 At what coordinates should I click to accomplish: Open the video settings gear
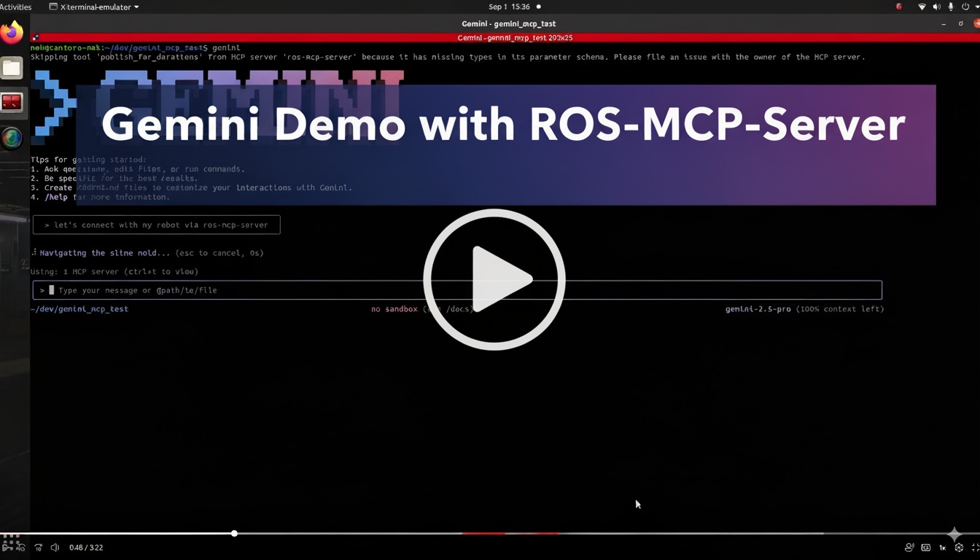click(x=959, y=548)
